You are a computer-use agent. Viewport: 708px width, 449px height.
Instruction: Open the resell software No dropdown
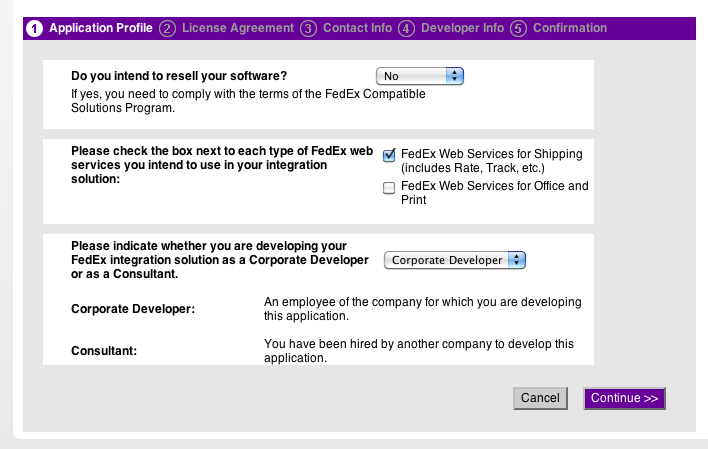click(420, 76)
